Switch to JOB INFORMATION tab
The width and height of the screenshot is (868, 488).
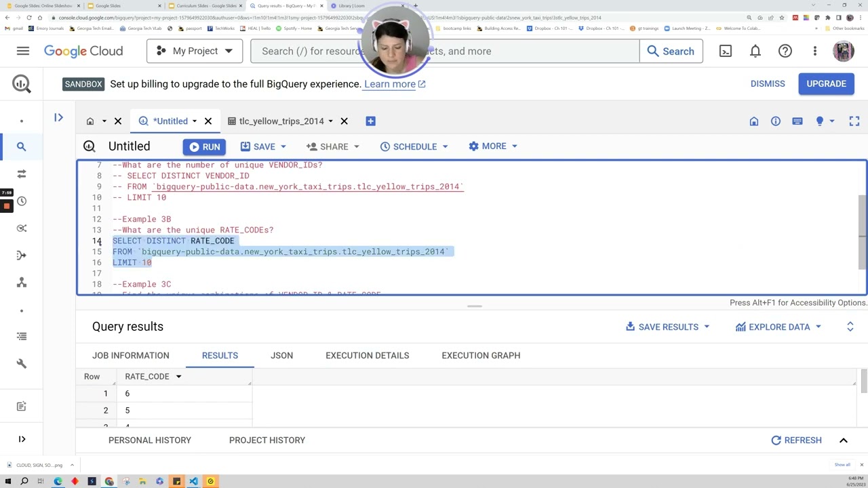coord(131,355)
